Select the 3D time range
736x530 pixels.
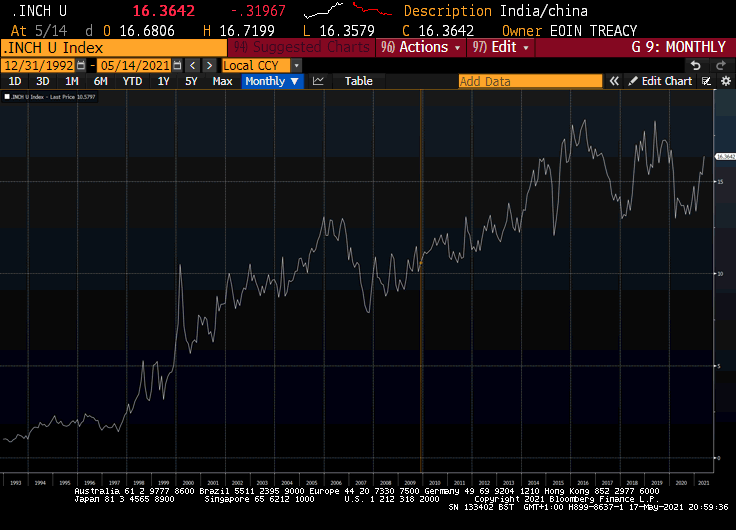tap(43, 81)
